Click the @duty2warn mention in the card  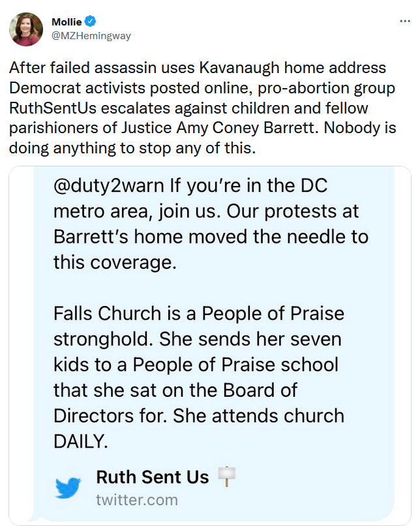point(108,185)
